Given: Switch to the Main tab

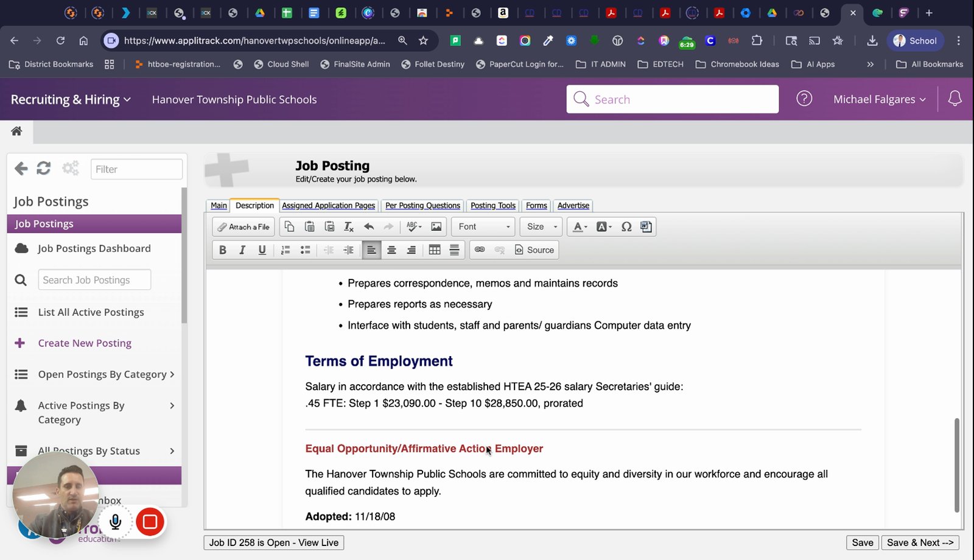Looking at the screenshot, I should coord(219,206).
